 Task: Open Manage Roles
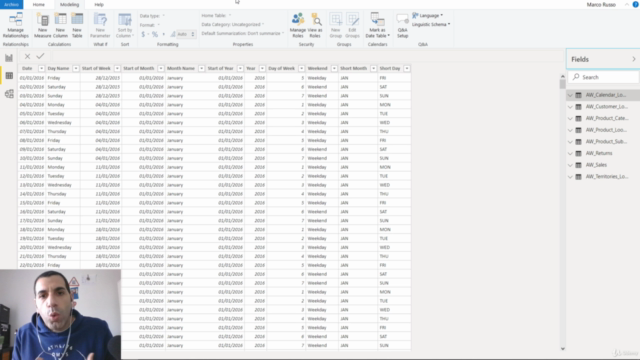298,25
